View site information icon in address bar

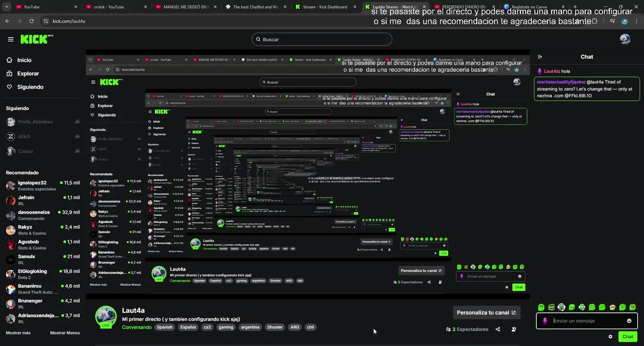(x=46, y=21)
